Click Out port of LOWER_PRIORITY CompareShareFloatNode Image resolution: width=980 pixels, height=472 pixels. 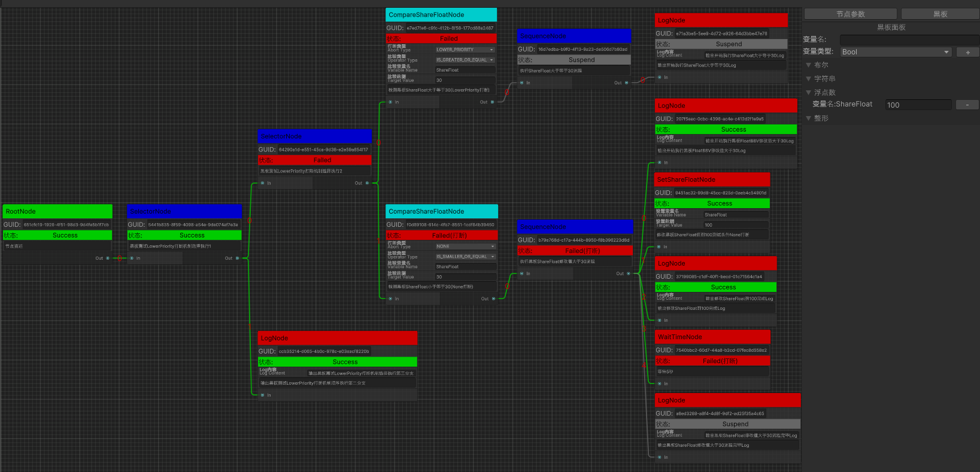[493, 102]
